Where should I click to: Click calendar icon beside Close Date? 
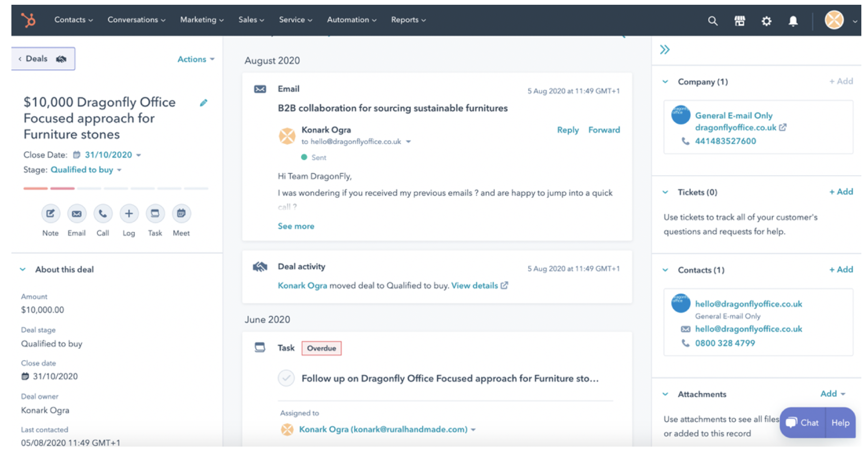point(77,155)
